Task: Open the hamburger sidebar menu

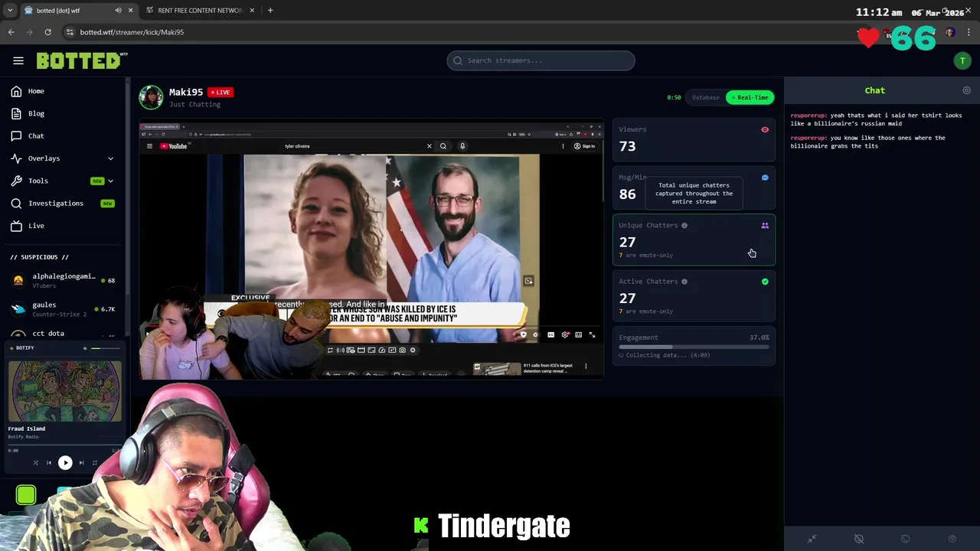Action: 18,60
